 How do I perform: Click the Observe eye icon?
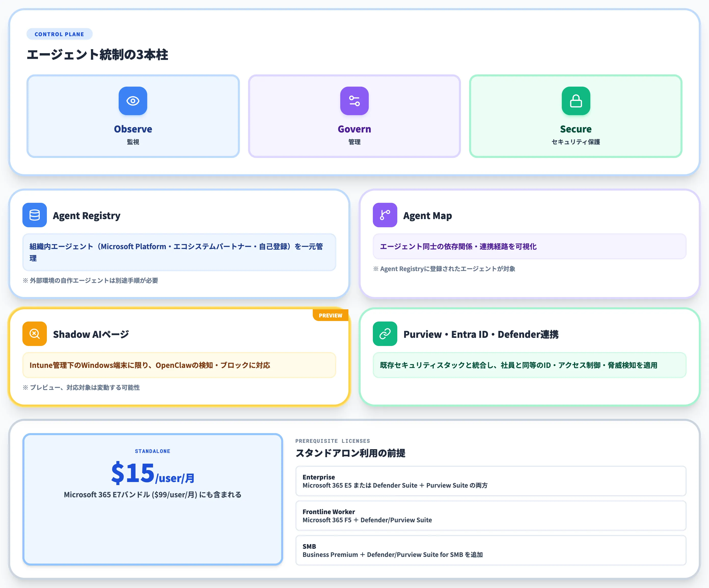(133, 101)
